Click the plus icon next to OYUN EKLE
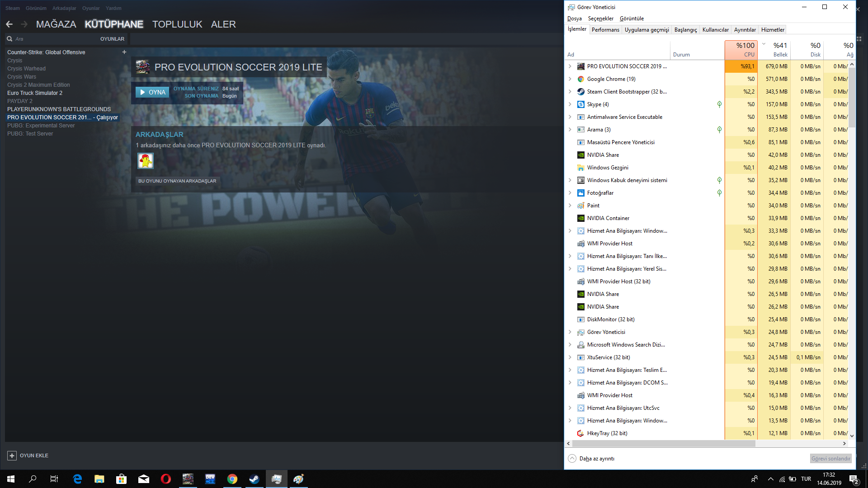Screen dimensions: 868x488 point(12,455)
